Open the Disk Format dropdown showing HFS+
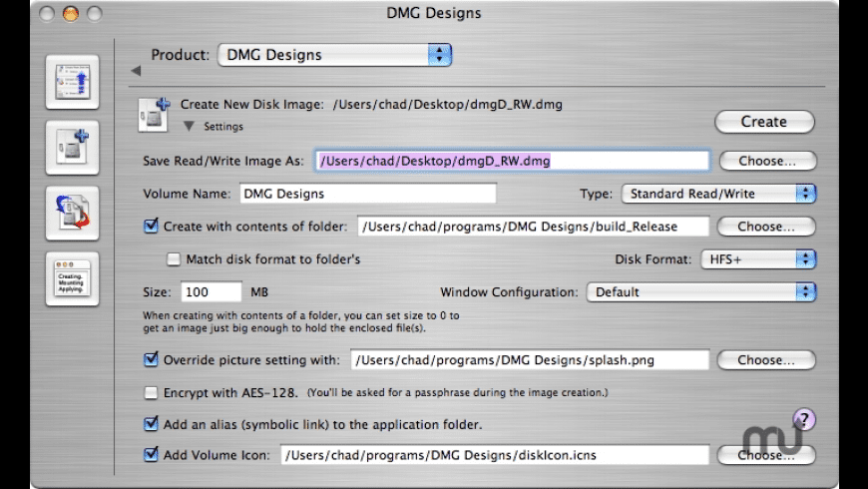 (x=758, y=259)
